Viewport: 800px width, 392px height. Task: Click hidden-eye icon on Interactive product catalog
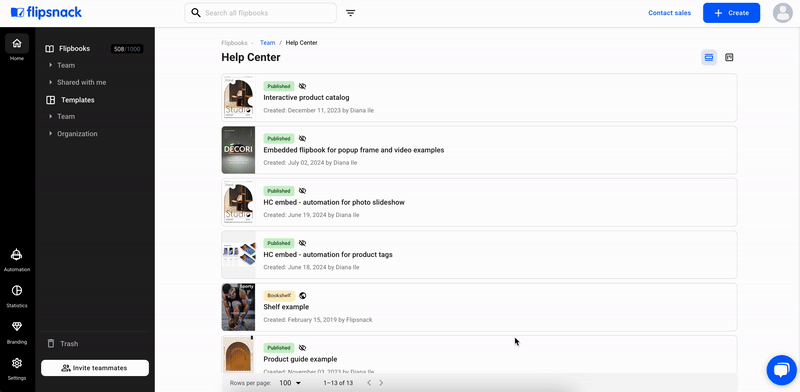302,86
